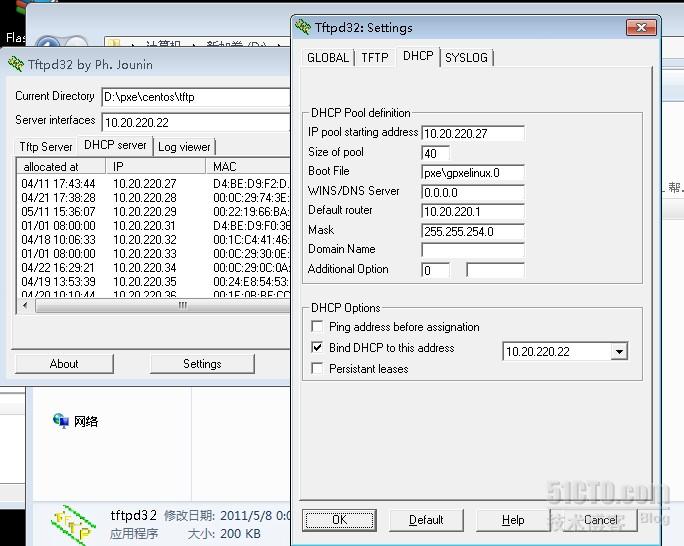Click the Tftpd32 Settings title bar icon

point(303,27)
